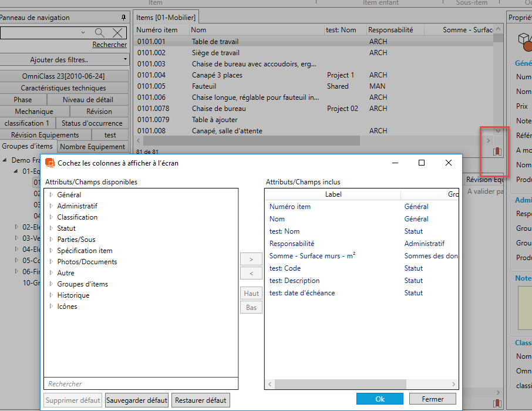Click Sauvegarder défaut button
The width and height of the screenshot is (532, 411).
pyautogui.click(x=137, y=400)
